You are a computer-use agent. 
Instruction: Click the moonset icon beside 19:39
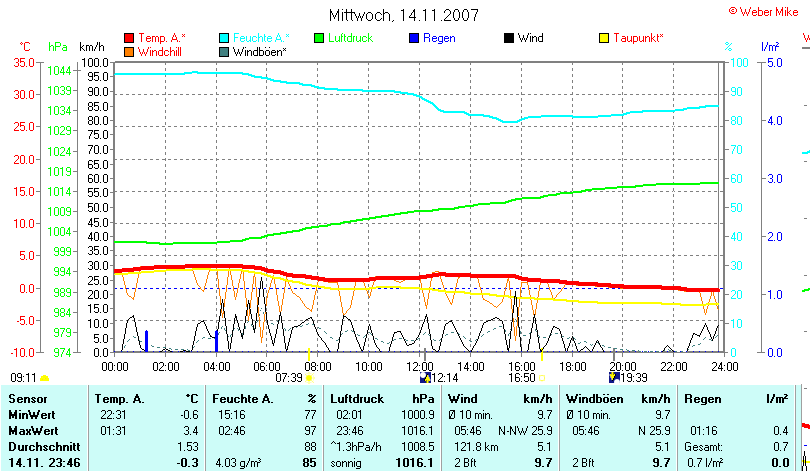[x=614, y=378]
